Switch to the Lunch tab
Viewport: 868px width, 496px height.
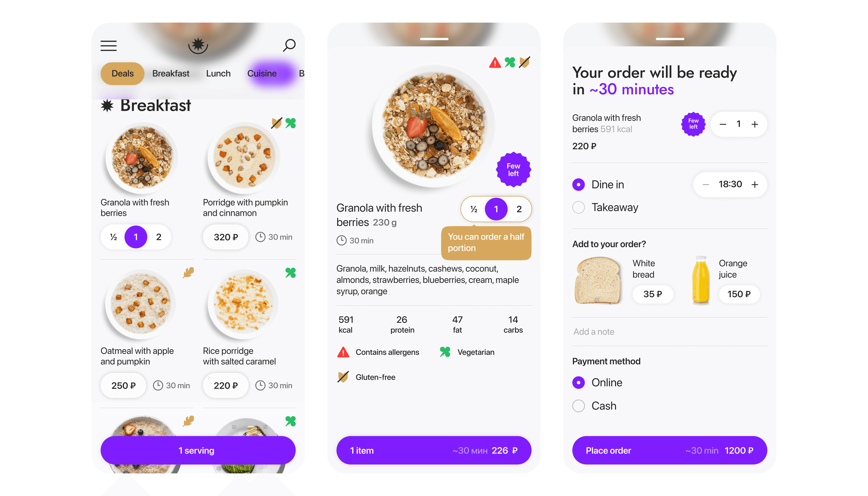(218, 73)
